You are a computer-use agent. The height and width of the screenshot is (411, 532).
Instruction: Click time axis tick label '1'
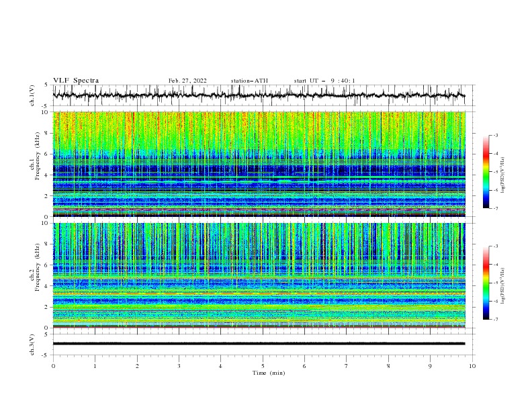pyautogui.click(x=95, y=366)
